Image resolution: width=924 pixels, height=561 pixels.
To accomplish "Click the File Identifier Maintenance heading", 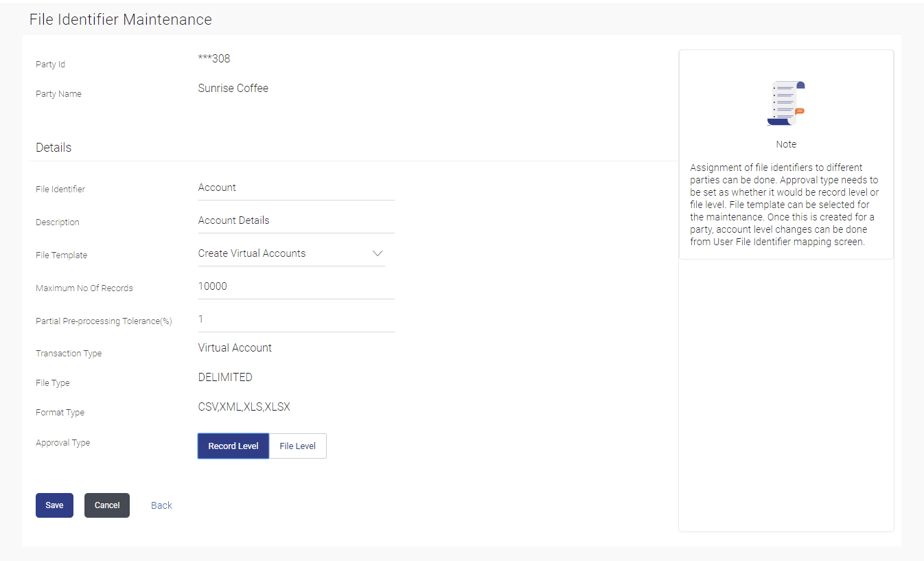I will 121,19.
